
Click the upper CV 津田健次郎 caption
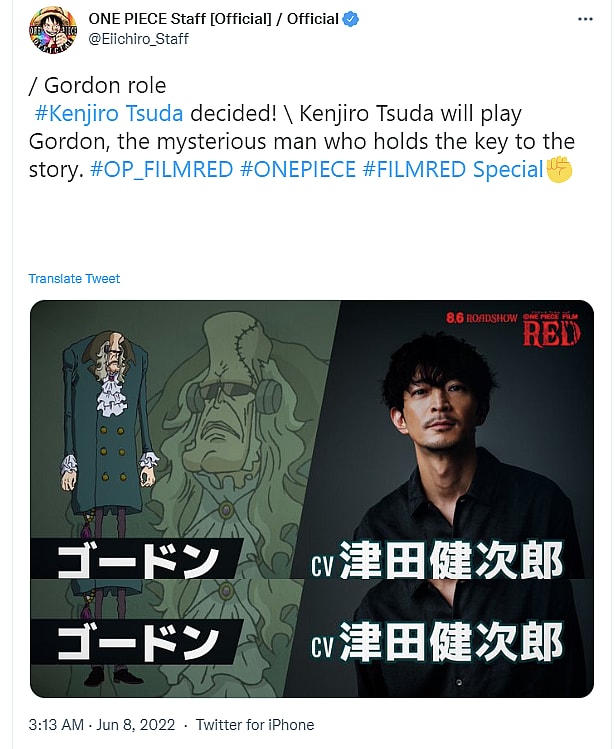[437, 560]
